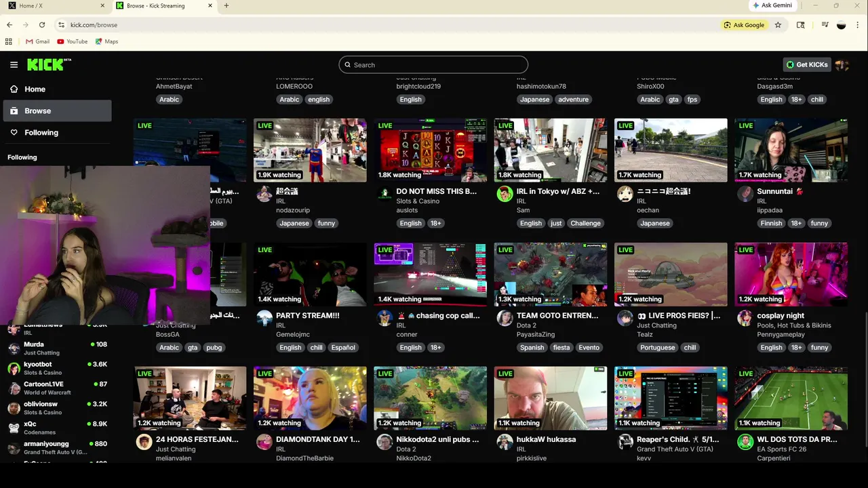Click the search input field
Image resolution: width=868 pixels, height=488 pixels.
point(433,64)
